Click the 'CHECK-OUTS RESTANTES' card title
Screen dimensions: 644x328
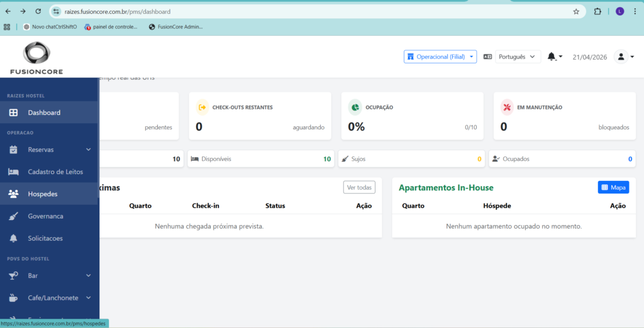pos(242,107)
